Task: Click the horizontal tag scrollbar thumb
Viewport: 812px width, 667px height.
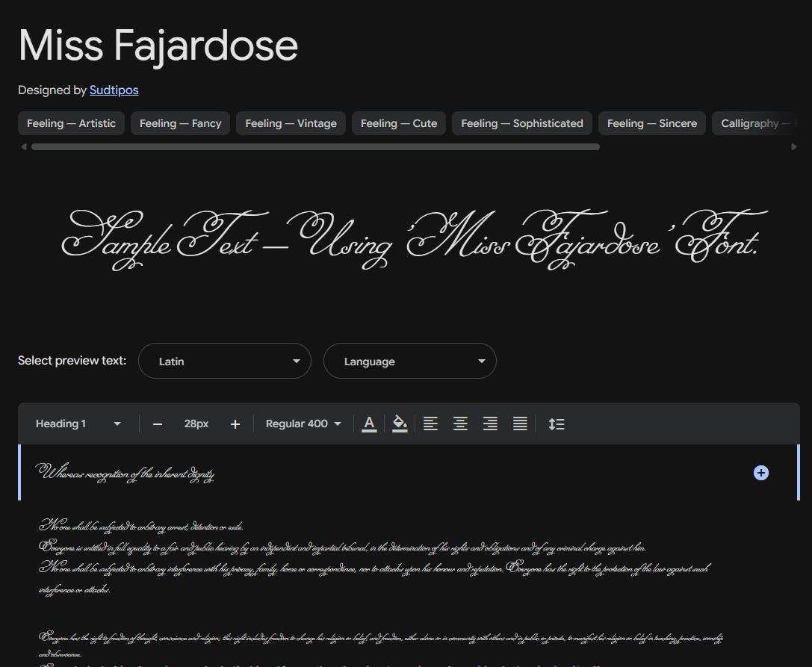Action: [315, 147]
